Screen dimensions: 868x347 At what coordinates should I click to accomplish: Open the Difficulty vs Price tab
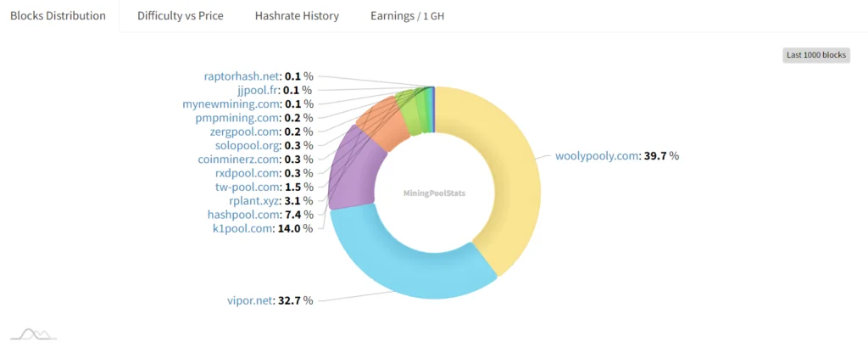[x=181, y=15]
